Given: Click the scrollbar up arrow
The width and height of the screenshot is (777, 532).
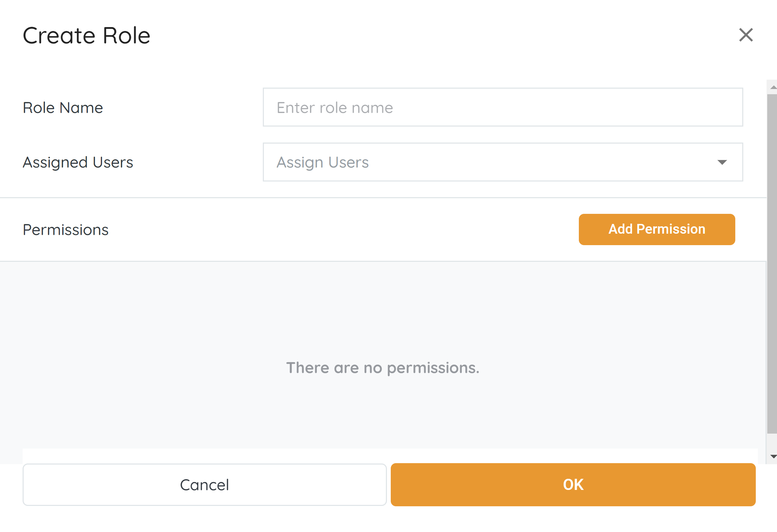Looking at the screenshot, I should coord(773,87).
